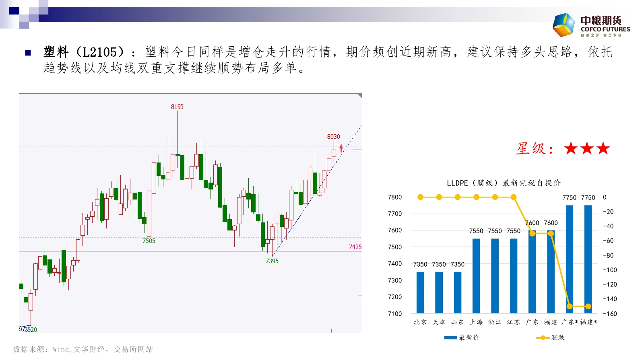Click the third red star in rating

pyautogui.click(x=603, y=148)
